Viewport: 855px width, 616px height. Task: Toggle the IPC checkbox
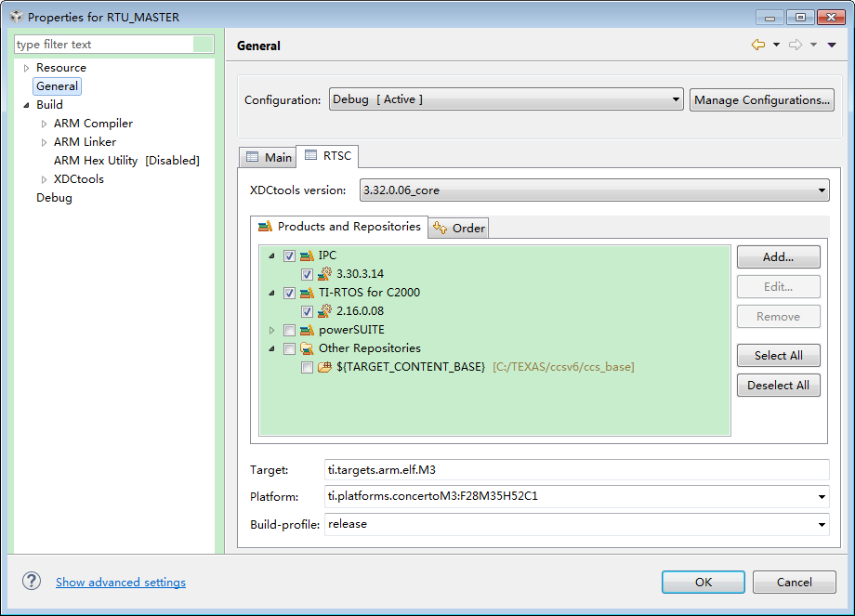[290, 256]
